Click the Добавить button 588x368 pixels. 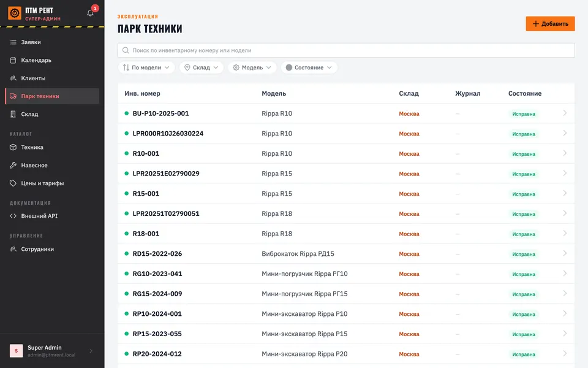550,24
